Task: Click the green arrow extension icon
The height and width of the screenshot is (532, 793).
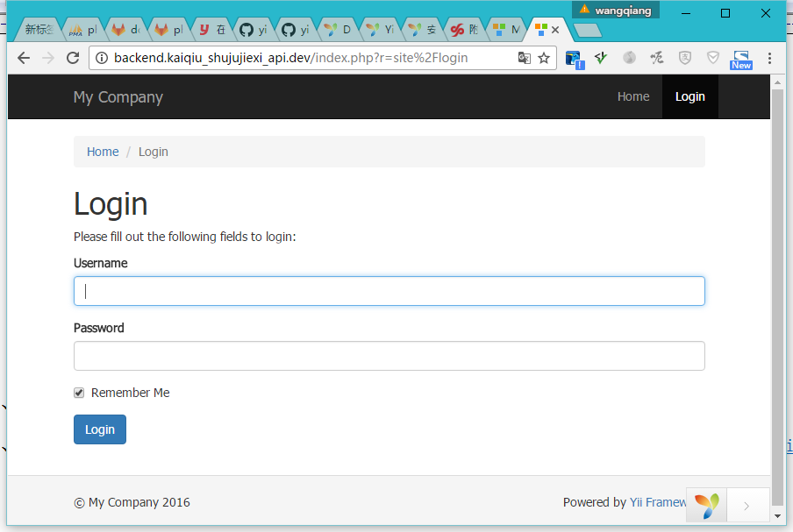Action: tap(601, 58)
